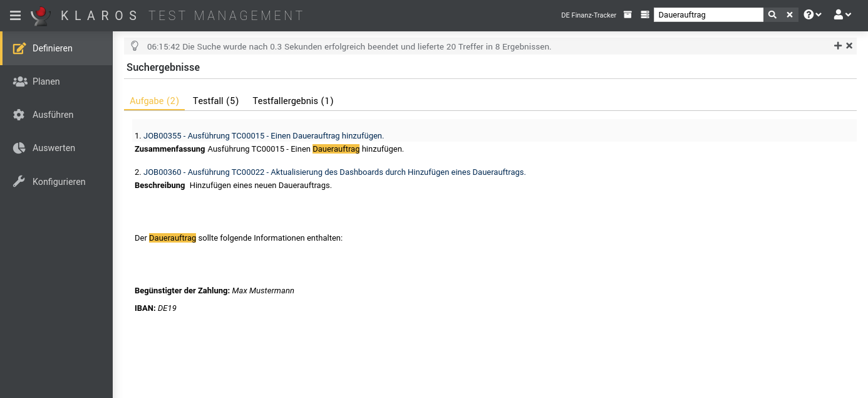Switch to the Testfall (5) tab
Screen dimensions: 868x398
pyautogui.click(x=215, y=101)
